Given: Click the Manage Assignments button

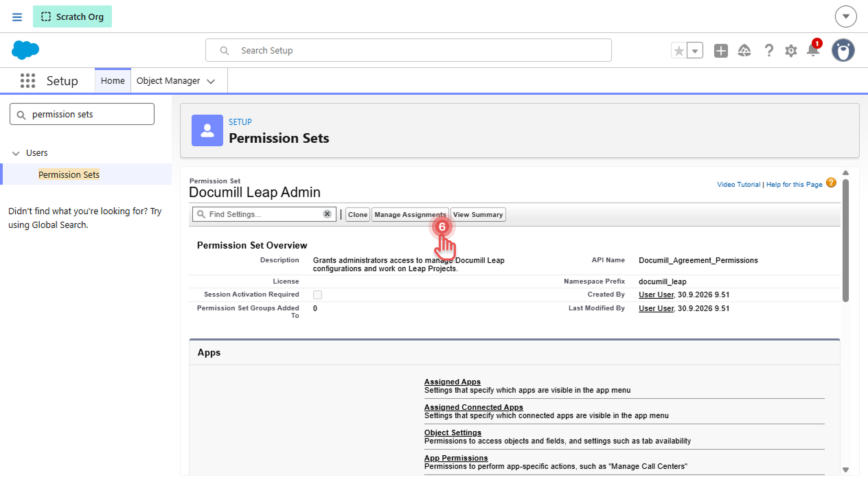Looking at the screenshot, I should (410, 215).
